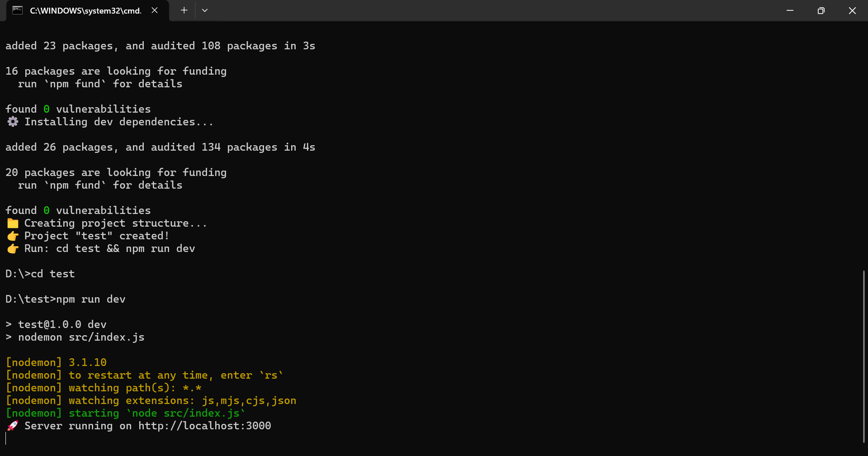
Task: Close the terminal window
Action: pyautogui.click(x=852, y=10)
